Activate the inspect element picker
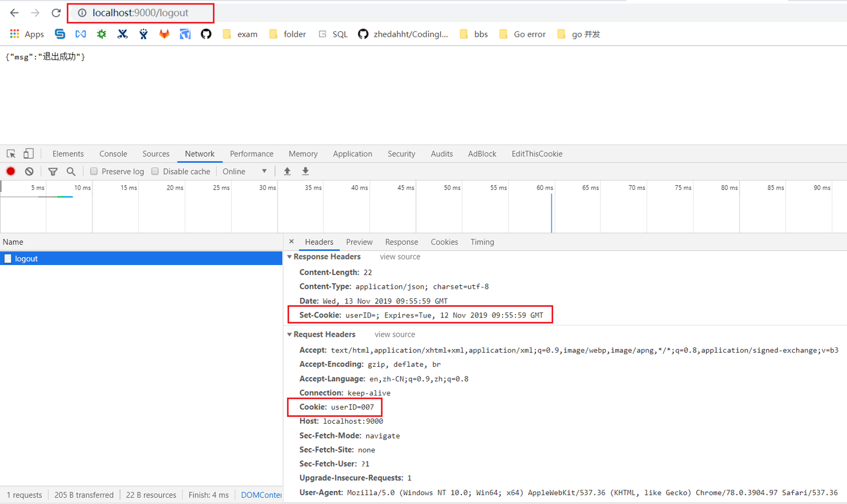The height and width of the screenshot is (504, 847). pyautogui.click(x=11, y=154)
